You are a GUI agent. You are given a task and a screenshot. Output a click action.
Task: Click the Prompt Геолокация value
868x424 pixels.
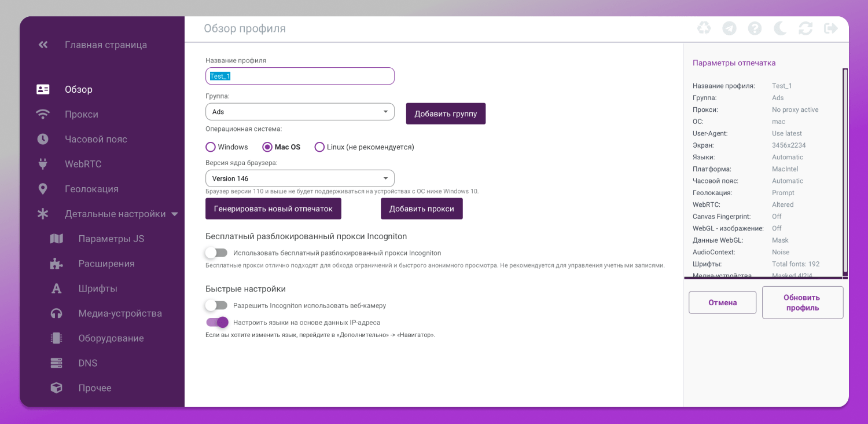point(783,193)
